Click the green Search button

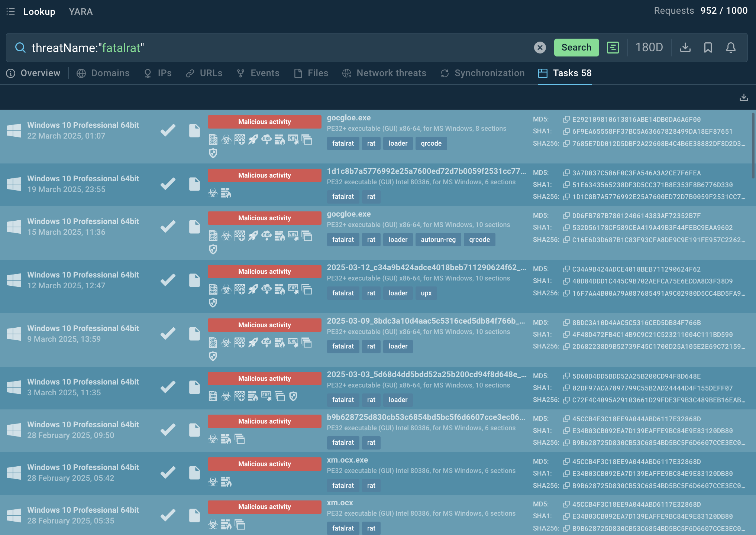click(576, 48)
